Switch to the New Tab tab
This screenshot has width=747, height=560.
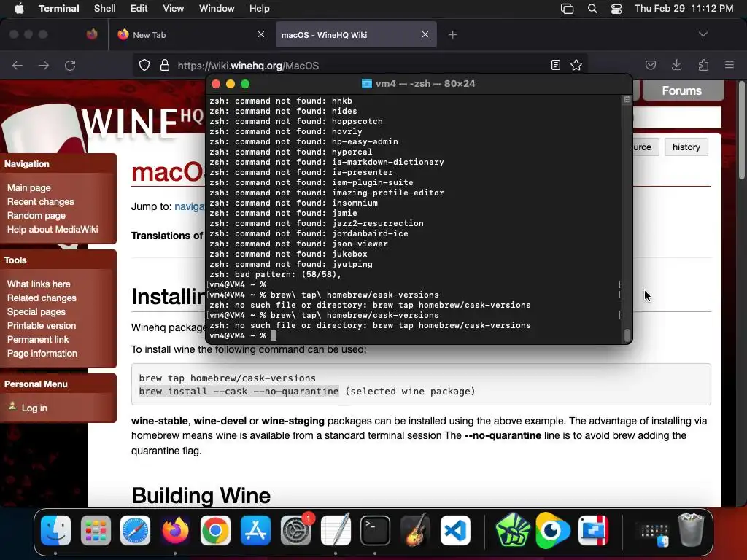[190, 35]
